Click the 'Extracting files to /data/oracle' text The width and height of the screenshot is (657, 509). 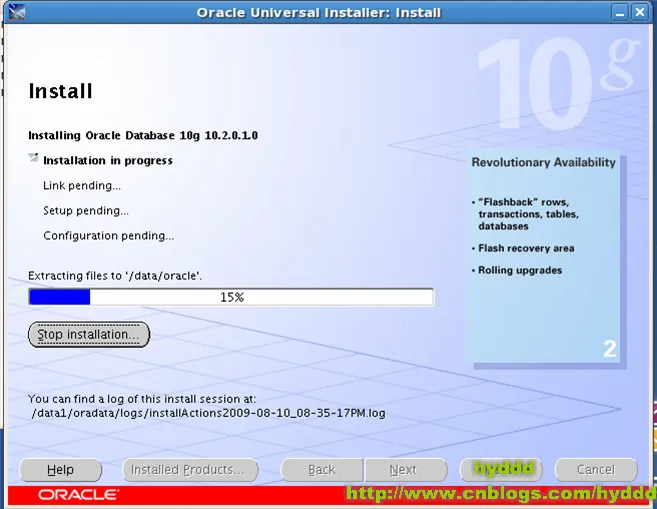pyautogui.click(x=115, y=276)
